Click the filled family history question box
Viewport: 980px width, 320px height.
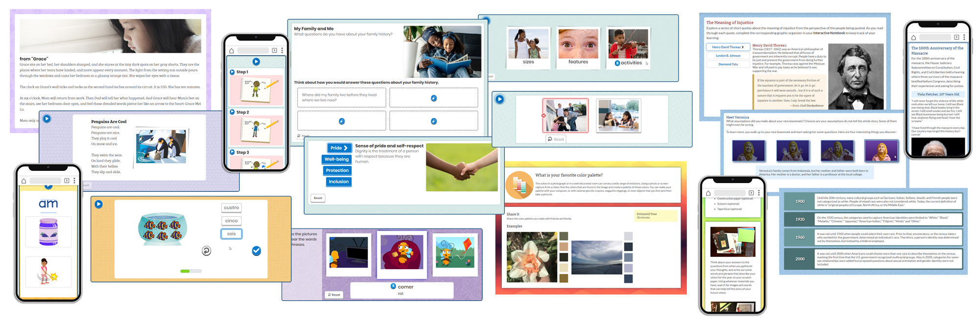342,97
